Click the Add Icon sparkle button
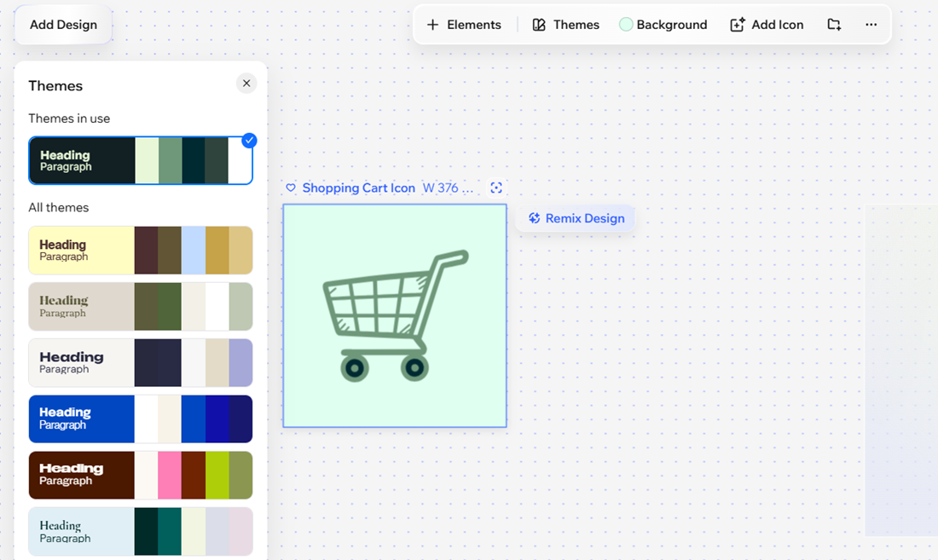Screen dimensions: 938x560 (x=767, y=25)
